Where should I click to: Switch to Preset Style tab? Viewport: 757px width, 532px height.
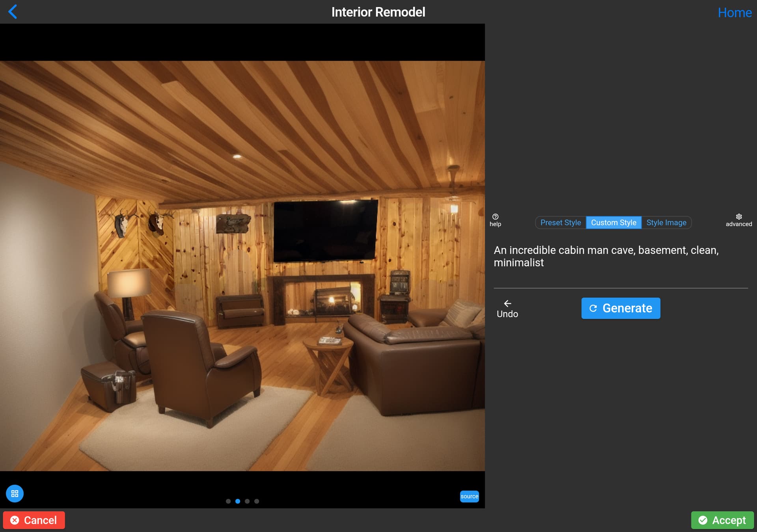tap(560, 223)
